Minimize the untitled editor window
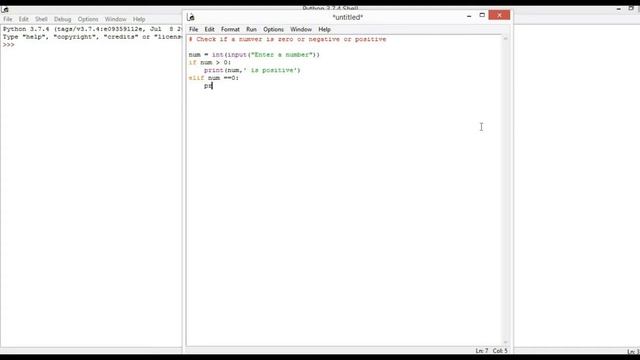Screen dimensions: 640x360 pos(469,16)
